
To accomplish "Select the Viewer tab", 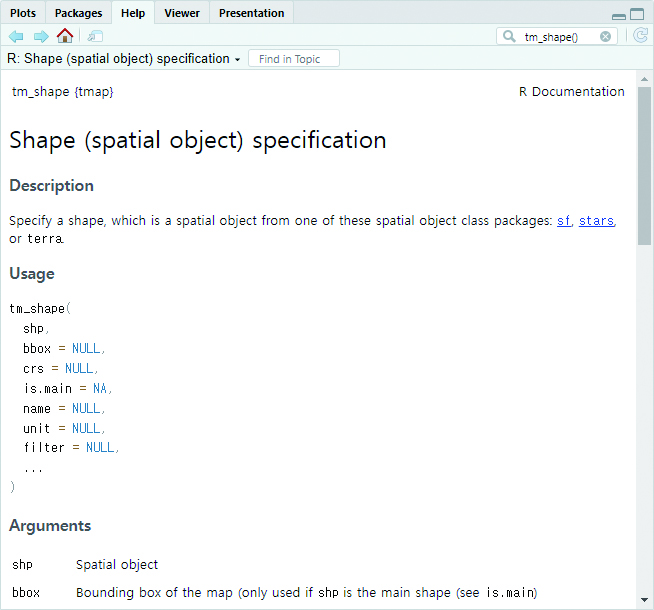I will 182,13.
